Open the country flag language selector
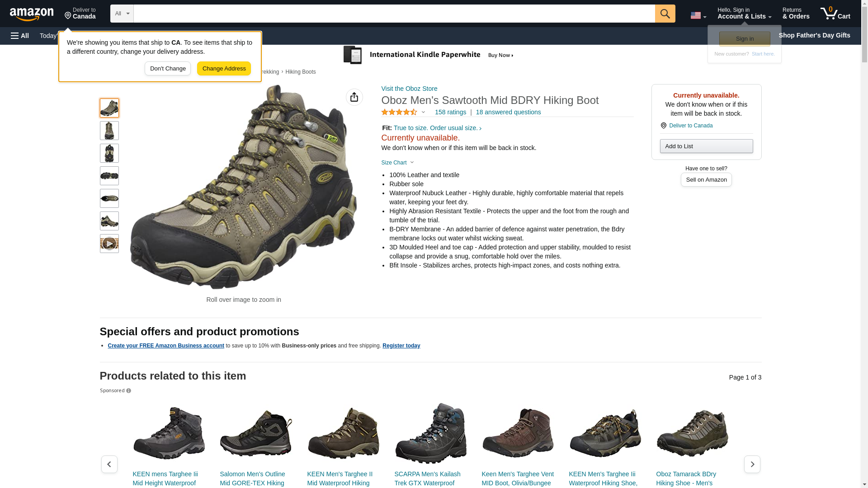Viewport: 868px width, 488px height. (698, 15)
